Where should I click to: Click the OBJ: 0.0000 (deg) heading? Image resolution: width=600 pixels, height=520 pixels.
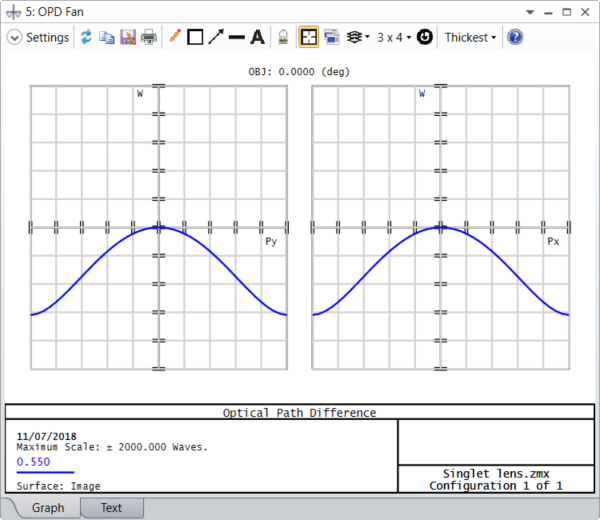pos(299,72)
